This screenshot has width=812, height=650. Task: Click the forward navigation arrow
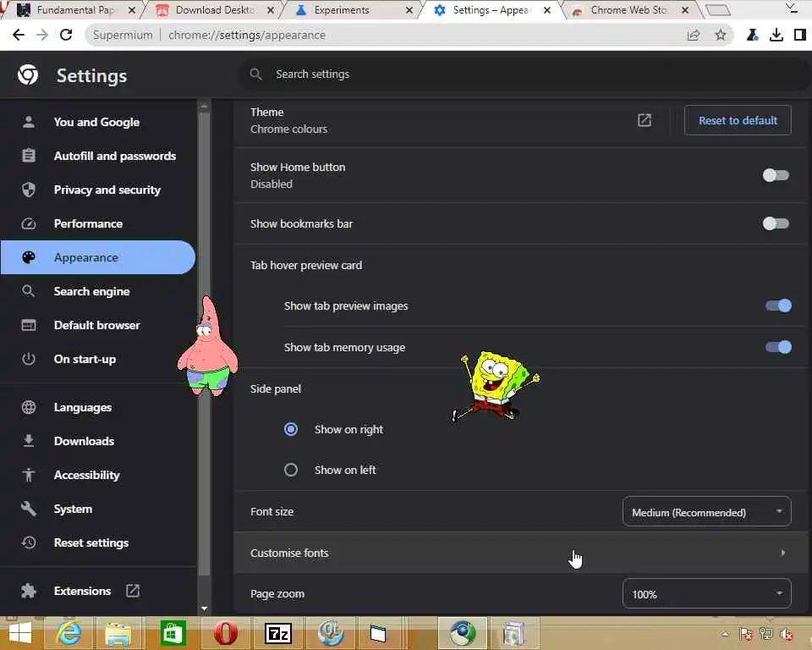[x=42, y=35]
